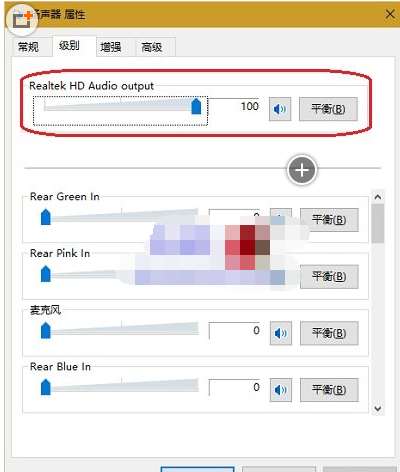Click the scroll down arrow of the list
Viewport: 400px width, 472px height.
tap(378, 408)
